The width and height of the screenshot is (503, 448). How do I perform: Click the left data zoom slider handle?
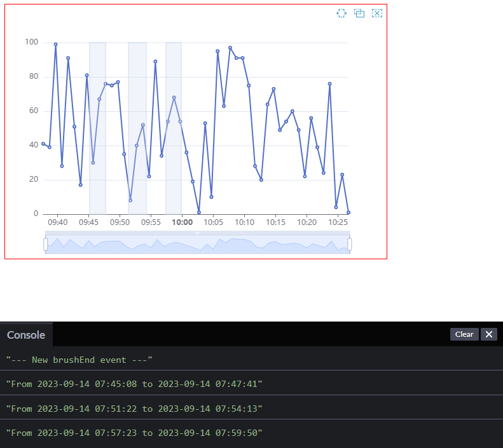tap(46, 244)
